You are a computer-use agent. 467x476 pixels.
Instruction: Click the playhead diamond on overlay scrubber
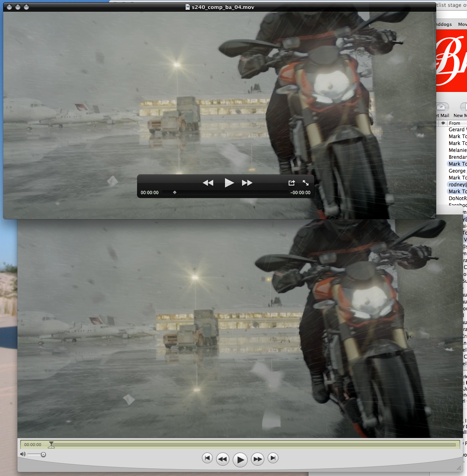(175, 192)
